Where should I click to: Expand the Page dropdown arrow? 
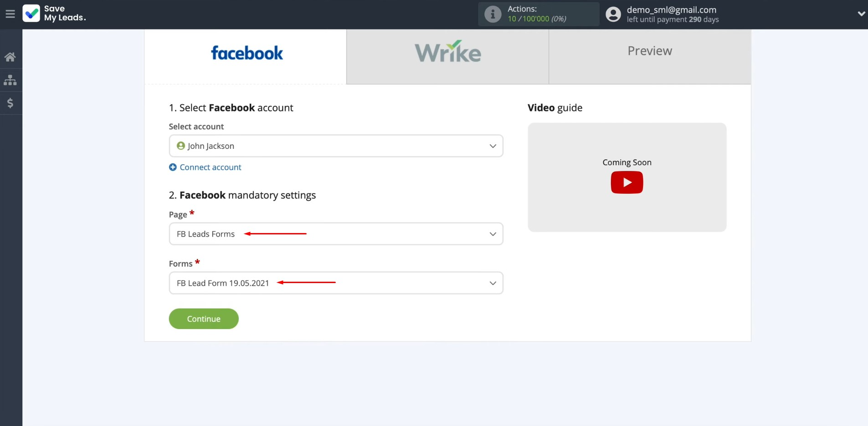(493, 234)
